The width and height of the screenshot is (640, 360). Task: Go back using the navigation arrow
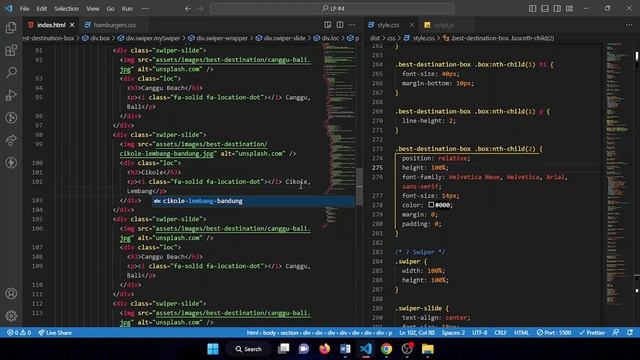click(188, 8)
